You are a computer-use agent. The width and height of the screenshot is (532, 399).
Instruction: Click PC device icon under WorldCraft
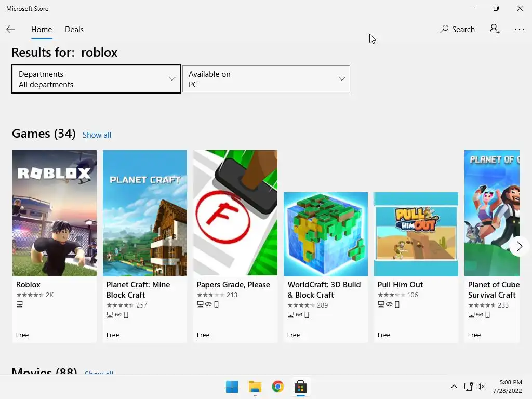pyautogui.click(x=291, y=315)
